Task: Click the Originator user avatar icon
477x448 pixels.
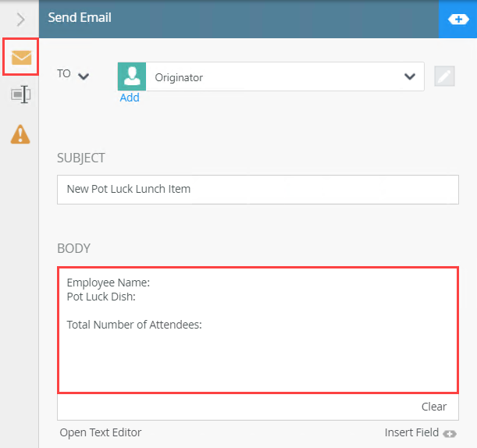Action: pyautogui.click(x=132, y=76)
